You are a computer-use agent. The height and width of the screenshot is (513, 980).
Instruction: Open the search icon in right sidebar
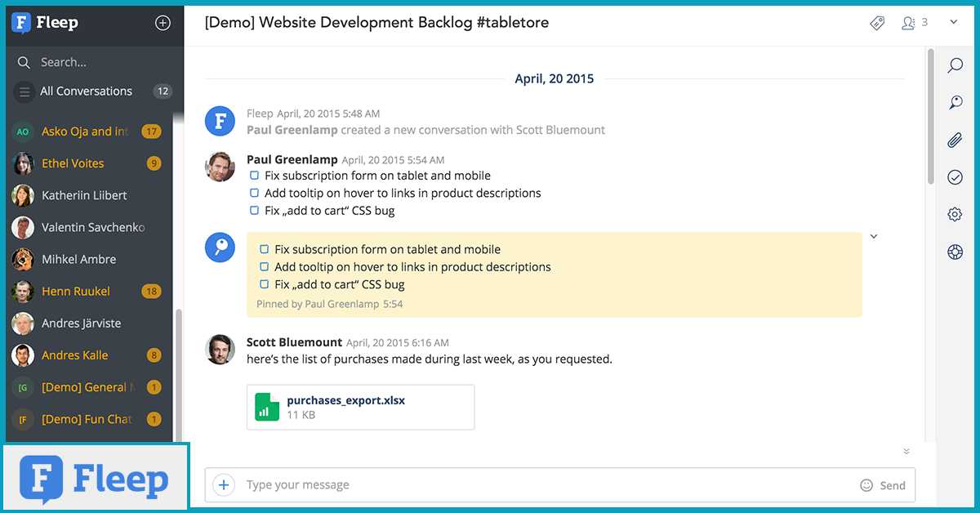coord(955,65)
